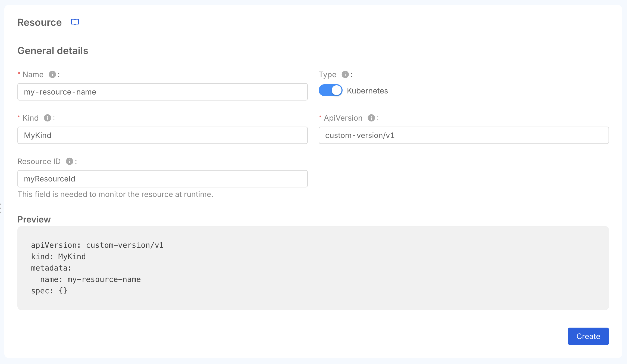This screenshot has height=364, width=627.
Task: Click the Resource ID runtime helper text
Action: click(x=115, y=194)
